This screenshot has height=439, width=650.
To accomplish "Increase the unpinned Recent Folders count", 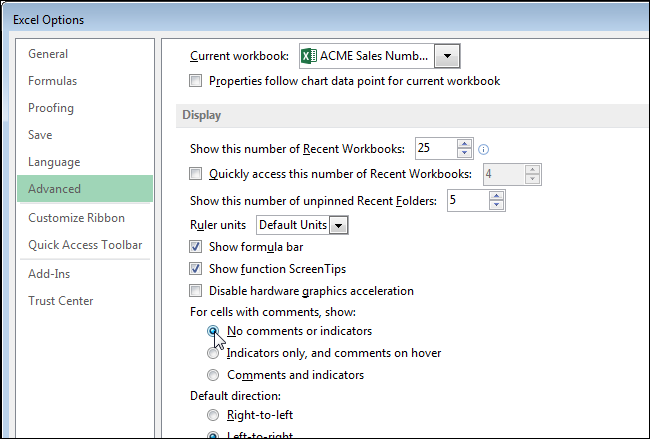I will (x=497, y=196).
